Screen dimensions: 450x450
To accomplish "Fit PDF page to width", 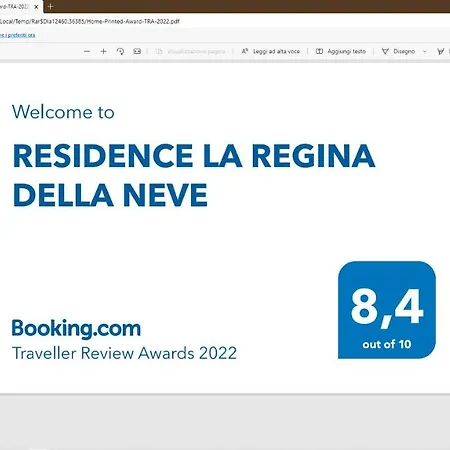I will [x=137, y=51].
